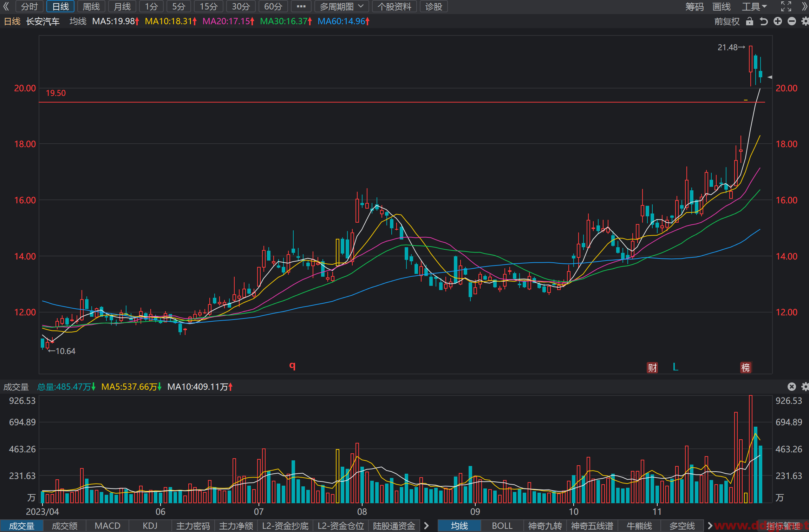
Task: Click the 榜 badge icon on chart
Action: coord(746,368)
